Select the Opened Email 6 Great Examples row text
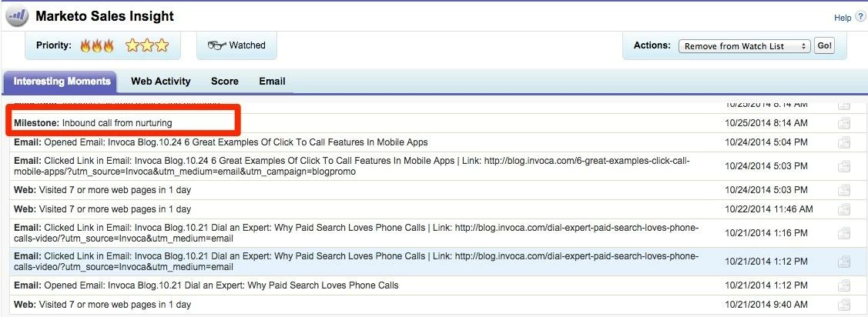Screen dimensions: 868x317 point(221,142)
